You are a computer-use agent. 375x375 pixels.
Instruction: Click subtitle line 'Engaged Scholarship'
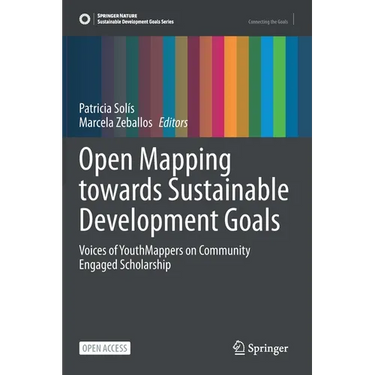pyautogui.click(x=125, y=265)
